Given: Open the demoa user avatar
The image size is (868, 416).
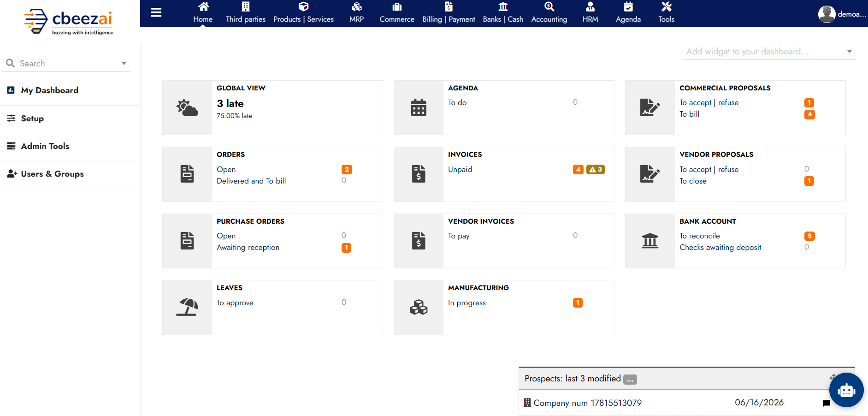Looking at the screenshot, I should (827, 14).
